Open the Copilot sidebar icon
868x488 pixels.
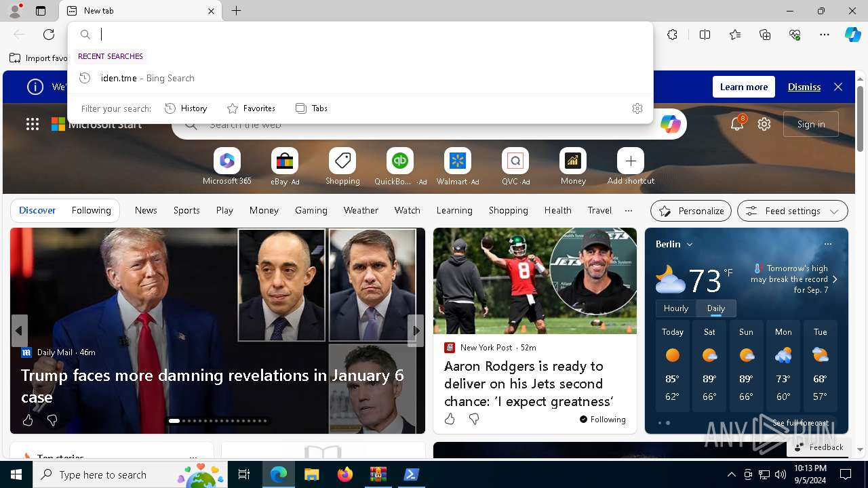852,35
